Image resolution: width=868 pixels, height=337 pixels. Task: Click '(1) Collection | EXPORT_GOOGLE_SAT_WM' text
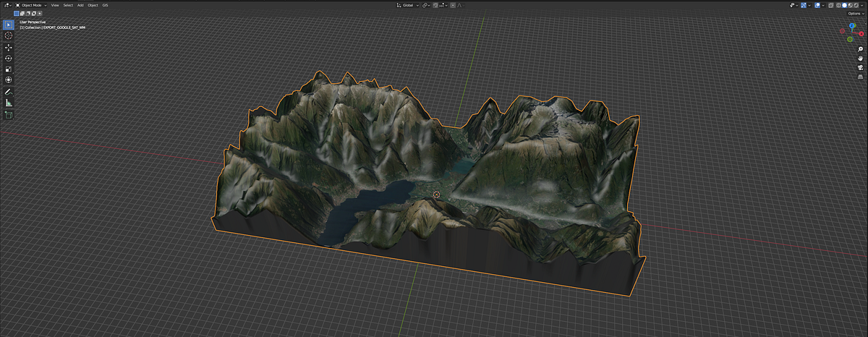pyautogui.click(x=52, y=27)
